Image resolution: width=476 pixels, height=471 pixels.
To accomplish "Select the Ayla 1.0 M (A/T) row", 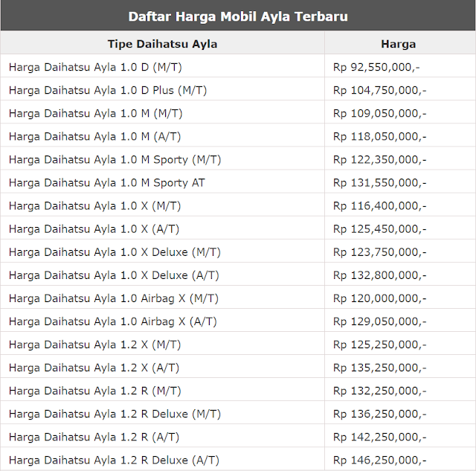I will click(238, 136).
